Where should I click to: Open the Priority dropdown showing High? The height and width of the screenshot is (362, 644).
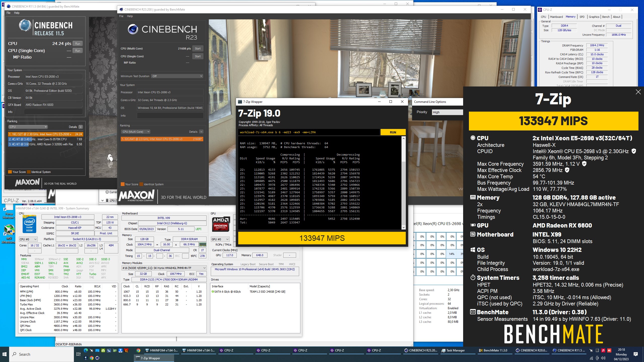447,112
